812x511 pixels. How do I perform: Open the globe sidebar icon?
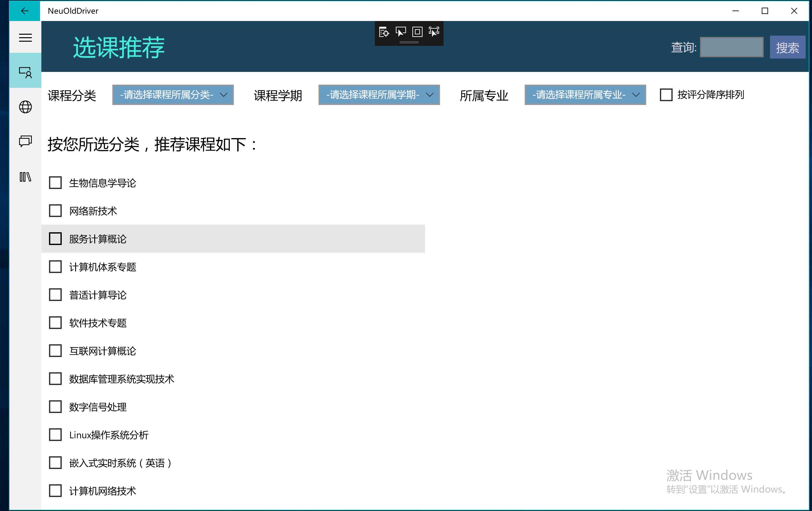point(25,107)
